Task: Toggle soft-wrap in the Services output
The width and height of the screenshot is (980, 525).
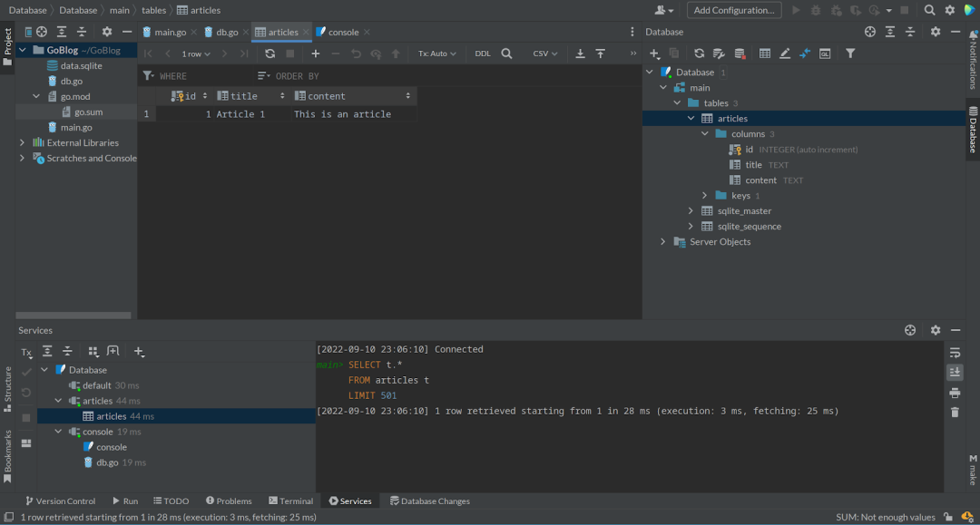Action: tap(955, 353)
